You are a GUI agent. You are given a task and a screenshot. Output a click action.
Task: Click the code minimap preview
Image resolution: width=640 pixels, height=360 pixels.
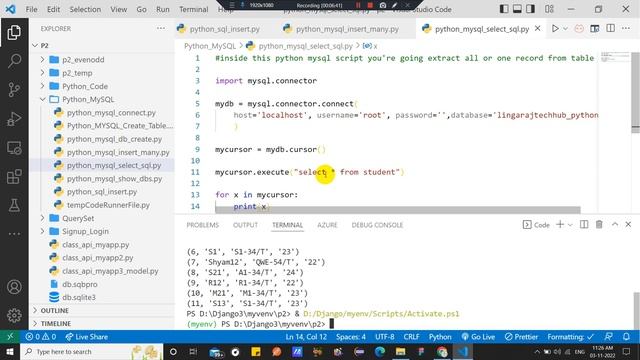pos(614,58)
